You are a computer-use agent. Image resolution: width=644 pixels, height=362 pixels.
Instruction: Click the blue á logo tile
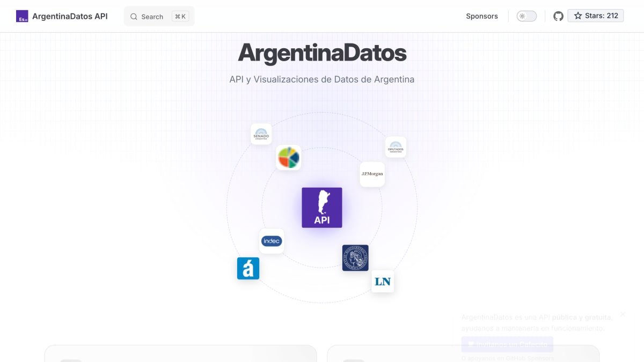248,268
